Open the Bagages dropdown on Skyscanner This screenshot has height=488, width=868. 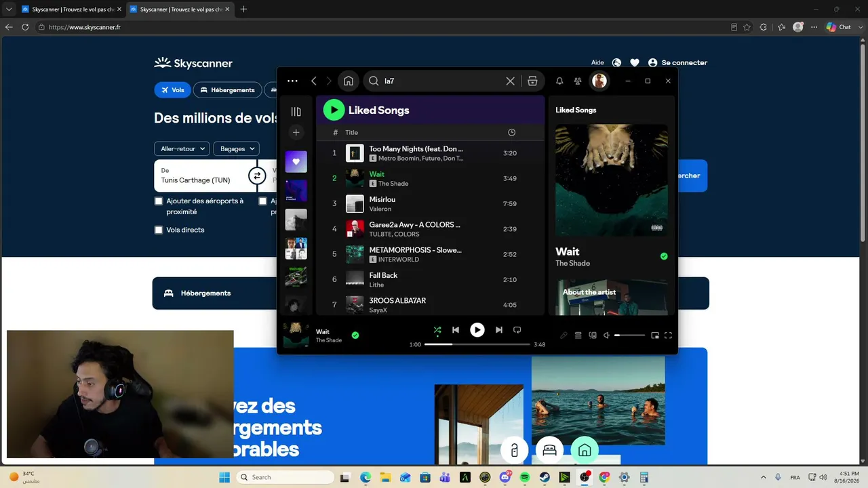tap(237, 148)
